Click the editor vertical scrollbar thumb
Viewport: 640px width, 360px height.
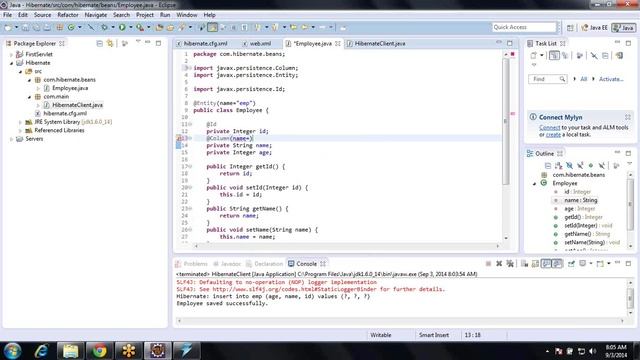coord(506,121)
